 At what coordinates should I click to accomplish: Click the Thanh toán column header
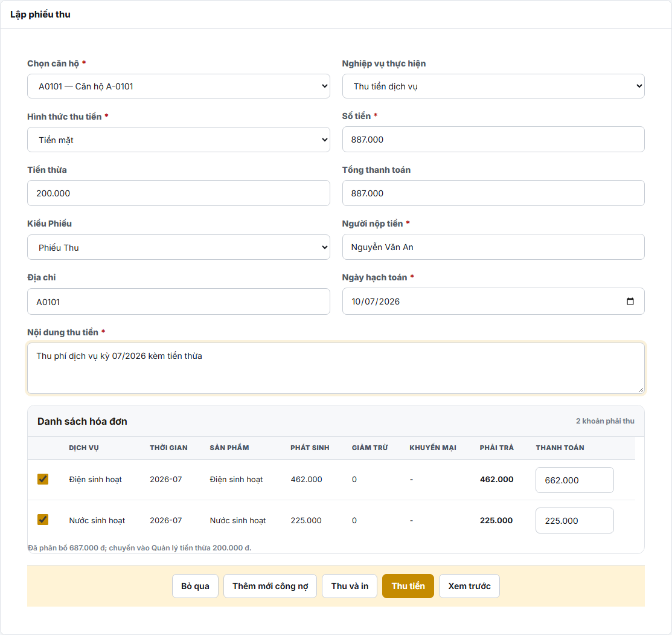click(x=560, y=448)
